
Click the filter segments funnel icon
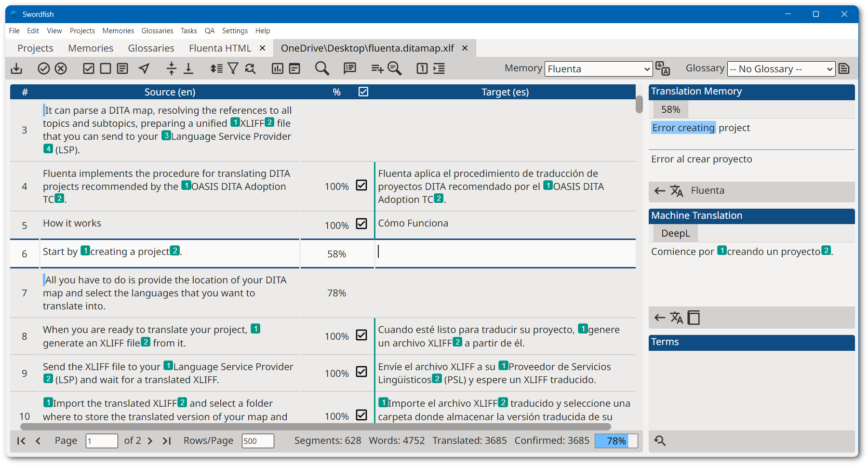[x=233, y=68]
